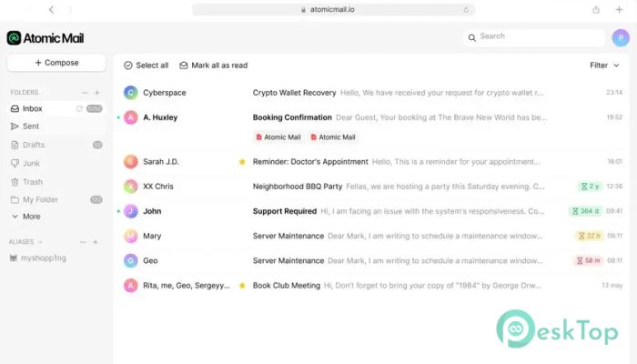The image size is (637, 364).
Task: Add a new alias with plus icon
Action: click(x=96, y=242)
